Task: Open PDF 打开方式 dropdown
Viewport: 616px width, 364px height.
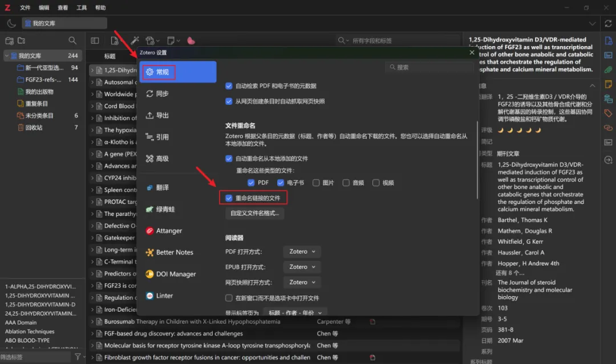Action: pos(302,251)
